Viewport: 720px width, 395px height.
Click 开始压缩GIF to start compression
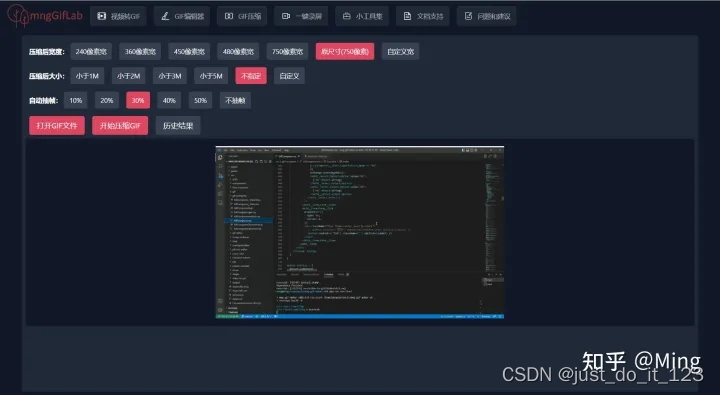[x=120, y=125]
